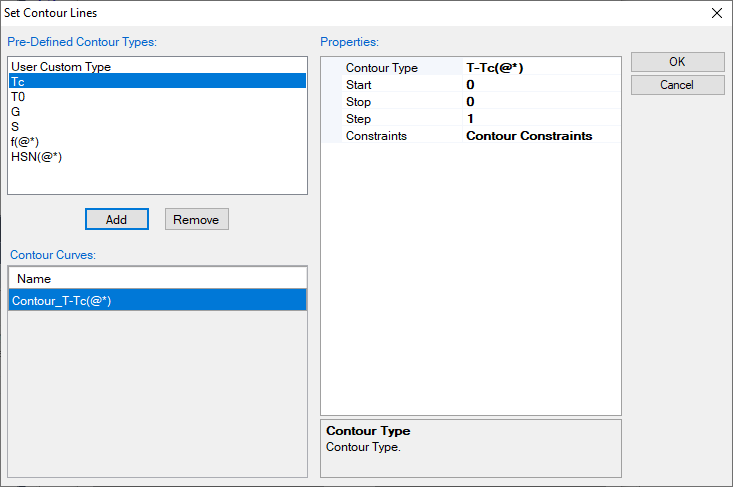Pick the G contour type
The image size is (733, 487).
pos(15,112)
